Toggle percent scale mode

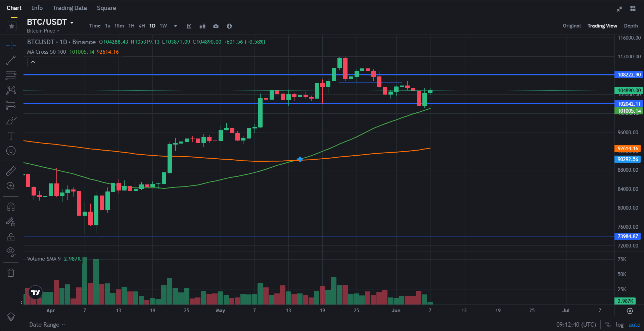[608, 325]
